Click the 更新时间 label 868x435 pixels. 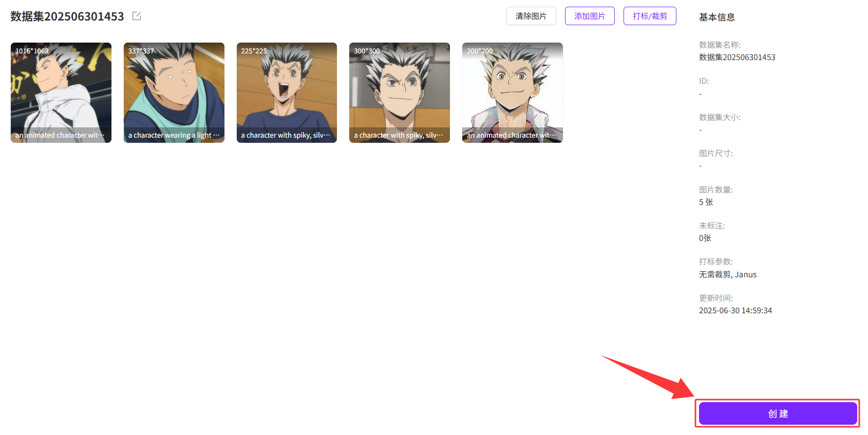716,298
